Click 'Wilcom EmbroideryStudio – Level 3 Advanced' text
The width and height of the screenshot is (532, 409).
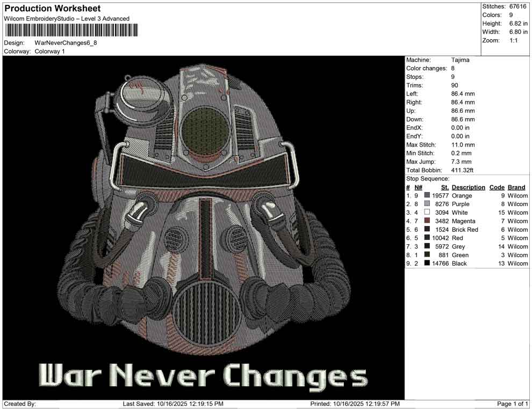point(67,19)
